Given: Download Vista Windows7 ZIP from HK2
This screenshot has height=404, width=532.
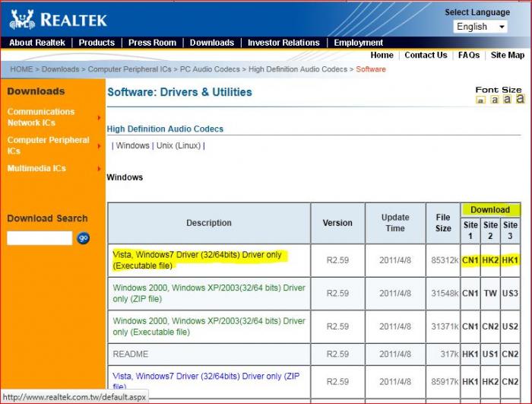Looking at the screenshot, I should [490, 382].
